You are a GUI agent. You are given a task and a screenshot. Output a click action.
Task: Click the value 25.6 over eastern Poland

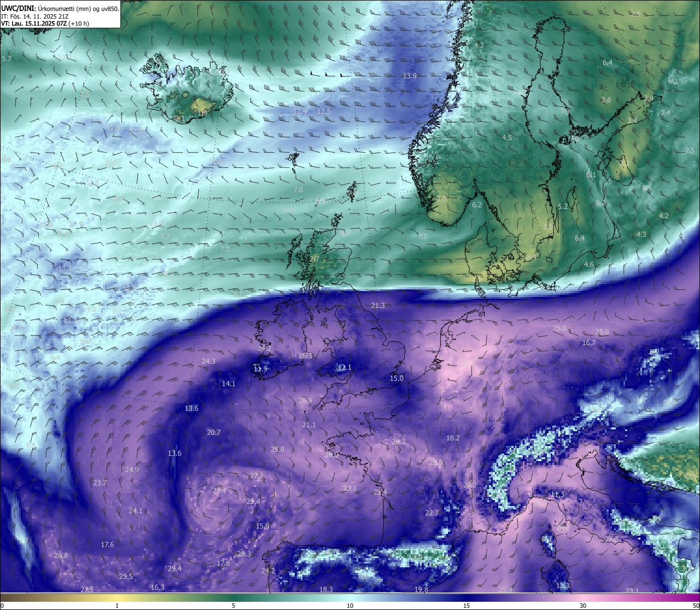click(x=602, y=332)
